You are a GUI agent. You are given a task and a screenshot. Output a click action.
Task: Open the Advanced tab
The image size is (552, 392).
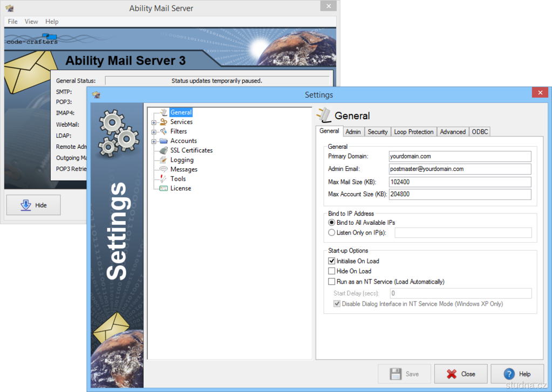point(453,132)
